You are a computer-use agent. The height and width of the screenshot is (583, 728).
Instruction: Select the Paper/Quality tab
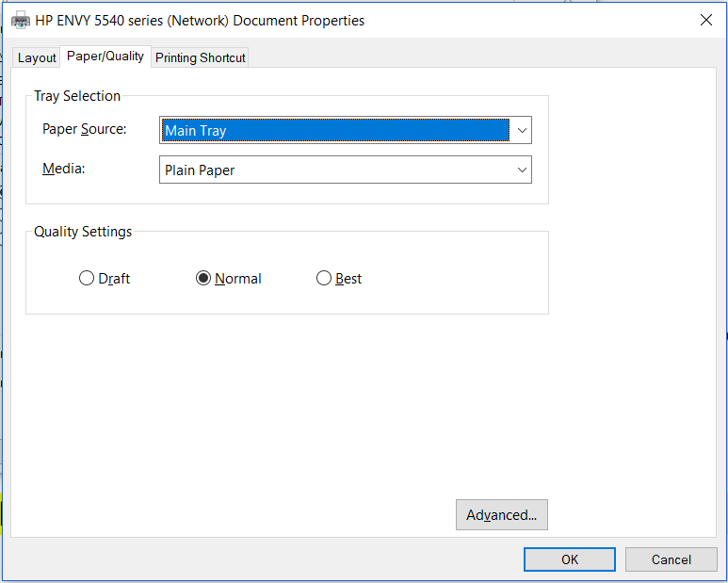[105, 57]
